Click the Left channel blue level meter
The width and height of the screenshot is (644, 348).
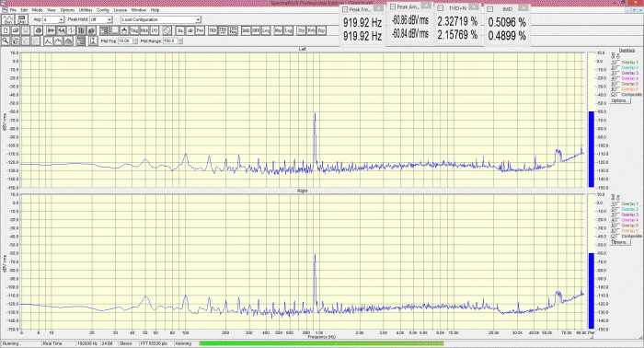[592, 149]
